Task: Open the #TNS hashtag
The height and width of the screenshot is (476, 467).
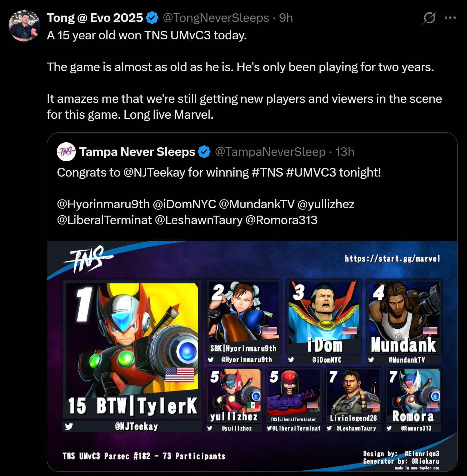Action: (x=267, y=172)
